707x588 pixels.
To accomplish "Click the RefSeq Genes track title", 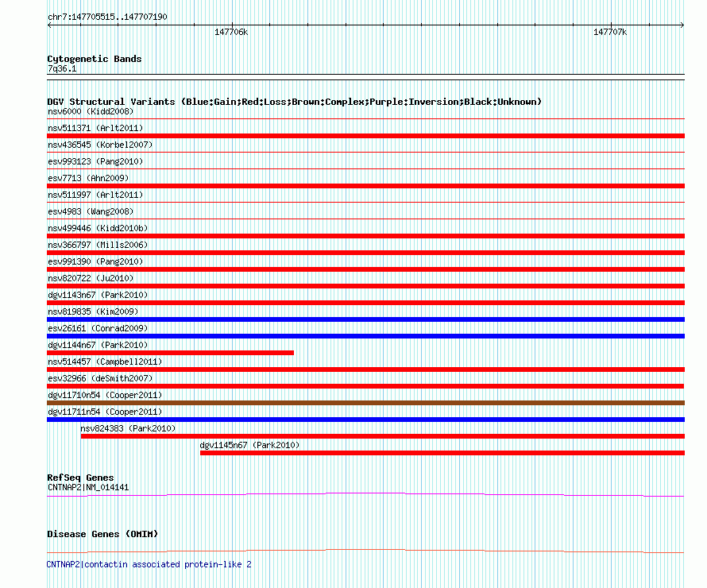I will [x=80, y=478].
